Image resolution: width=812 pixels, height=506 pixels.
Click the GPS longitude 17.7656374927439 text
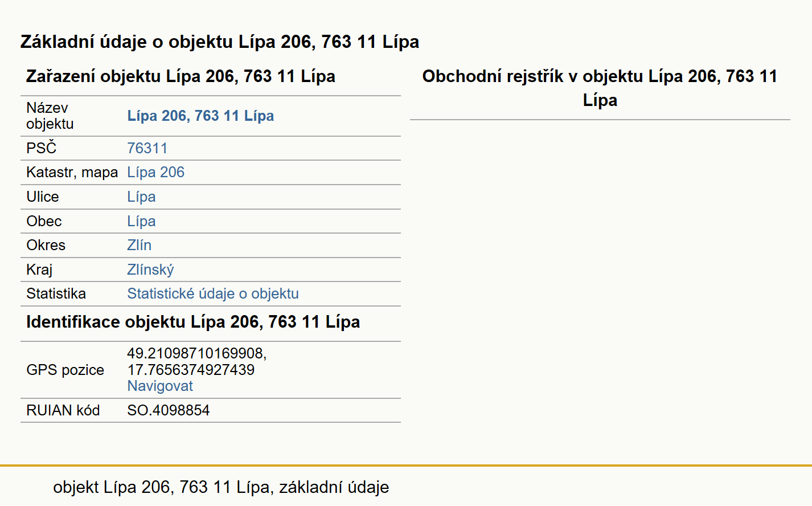coord(191,370)
